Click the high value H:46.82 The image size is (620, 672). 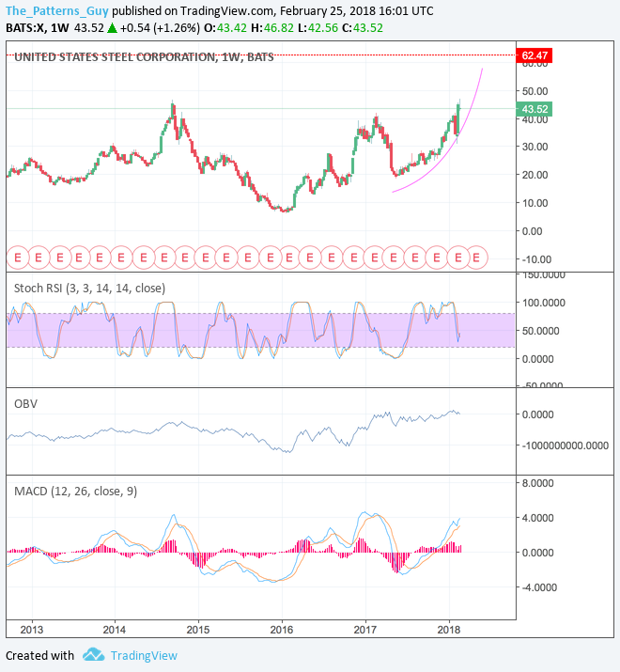(272, 28)
